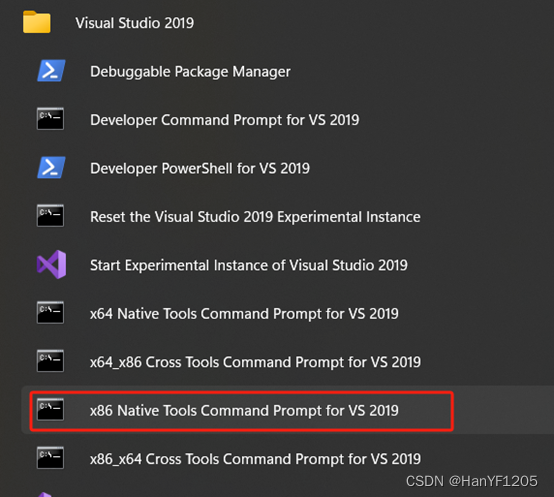Click the Reset Experimental Instance console icon
The height and width of the screenshot is (497, 554).
50,216
